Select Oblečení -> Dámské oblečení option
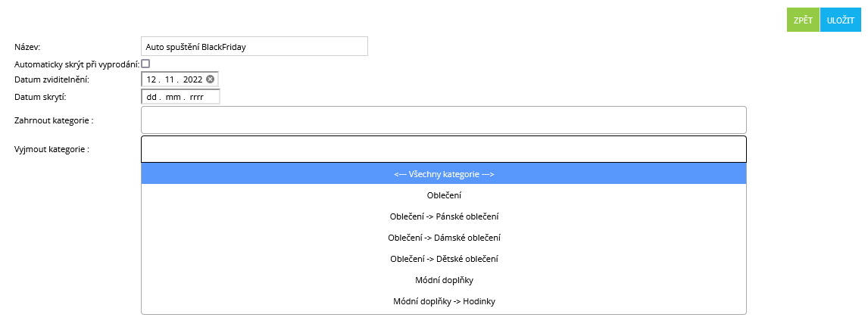 444,238
